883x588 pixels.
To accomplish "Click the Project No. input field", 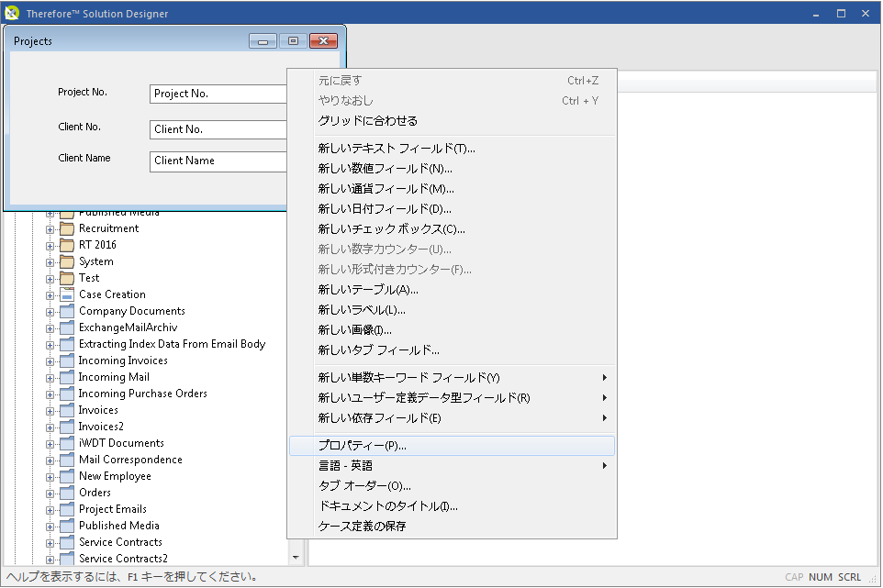I will coord(218,94).
